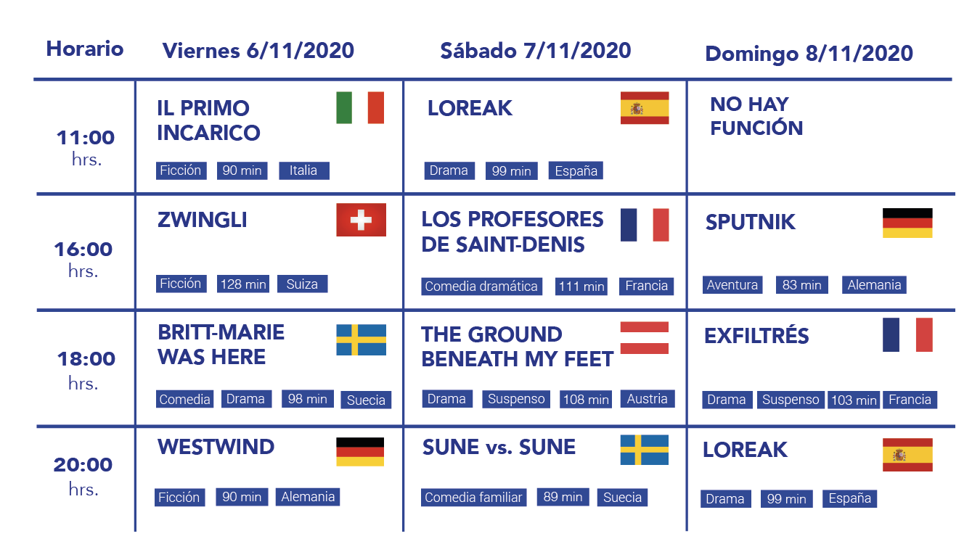Click the French flag next to Exfiltrés
The width and height of the screenshot is (980, 552).
(x=907, y=335)
